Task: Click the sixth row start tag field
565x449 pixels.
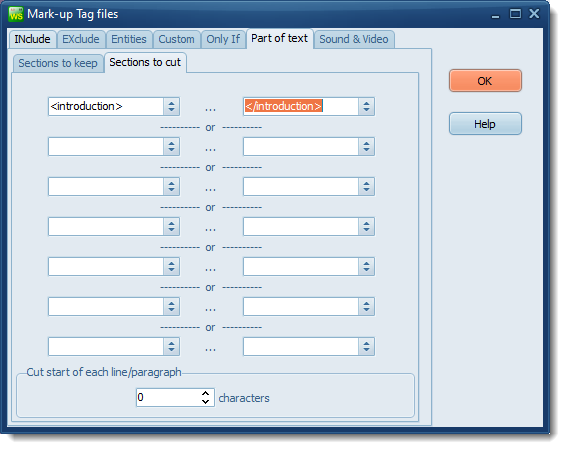Action: click(106, 307)
